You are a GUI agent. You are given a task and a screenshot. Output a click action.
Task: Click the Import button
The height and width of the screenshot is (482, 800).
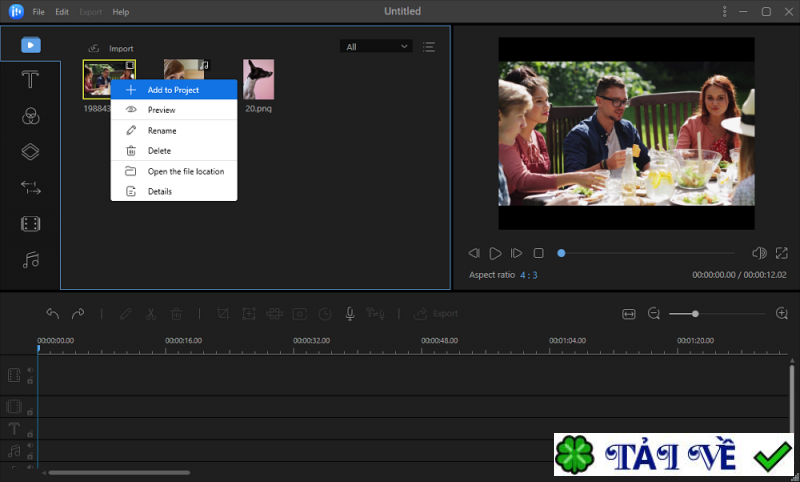coord(111,48)
